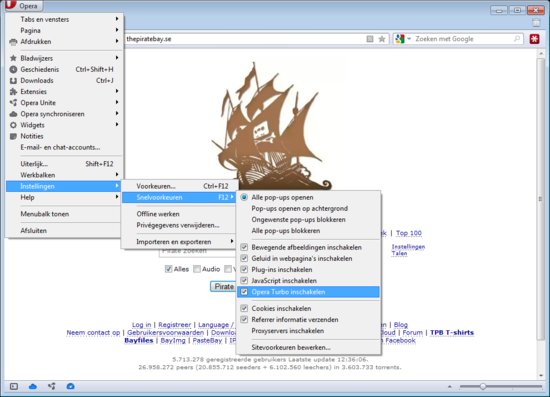550x397 pixels.
Task: Click Opera Link cloud status icon
Action: (33, 386)
